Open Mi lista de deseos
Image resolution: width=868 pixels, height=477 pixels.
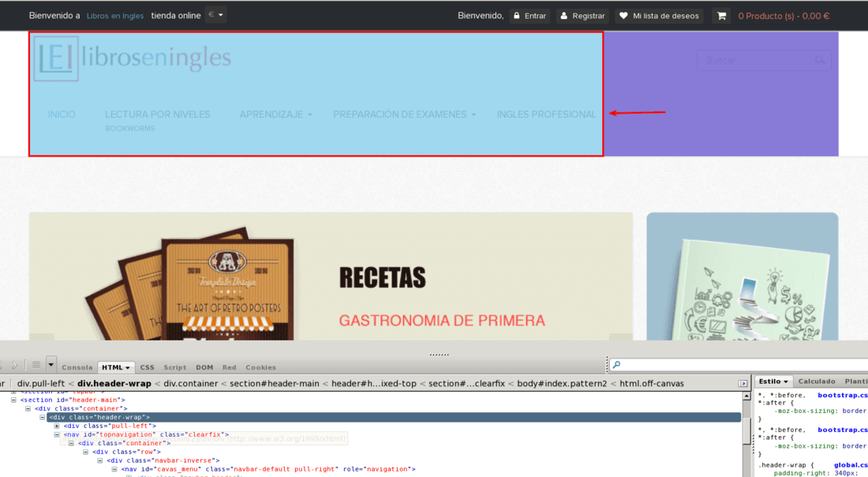(x=659, y=16)
